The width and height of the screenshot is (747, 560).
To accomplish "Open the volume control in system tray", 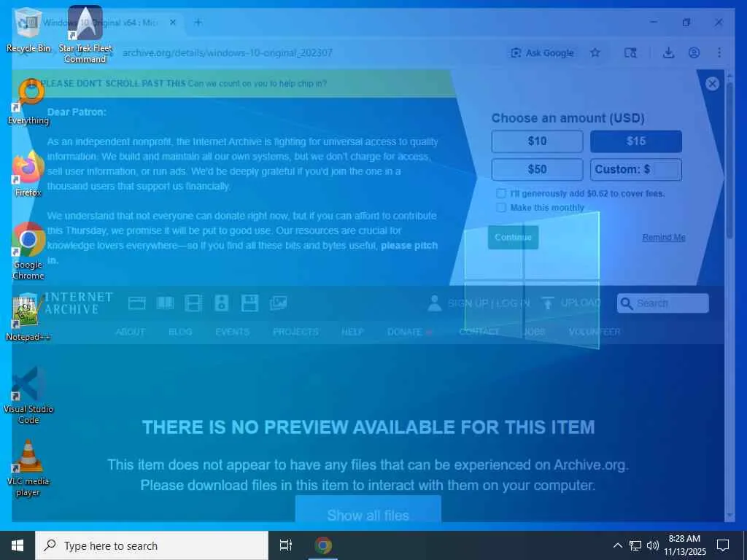I will tap(653, 545).
